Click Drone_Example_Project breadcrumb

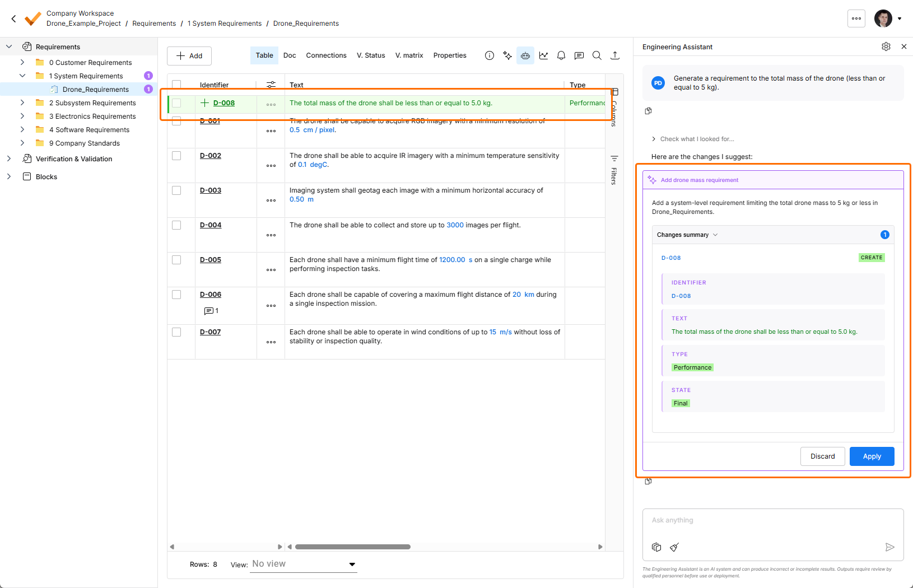point(83,24)
